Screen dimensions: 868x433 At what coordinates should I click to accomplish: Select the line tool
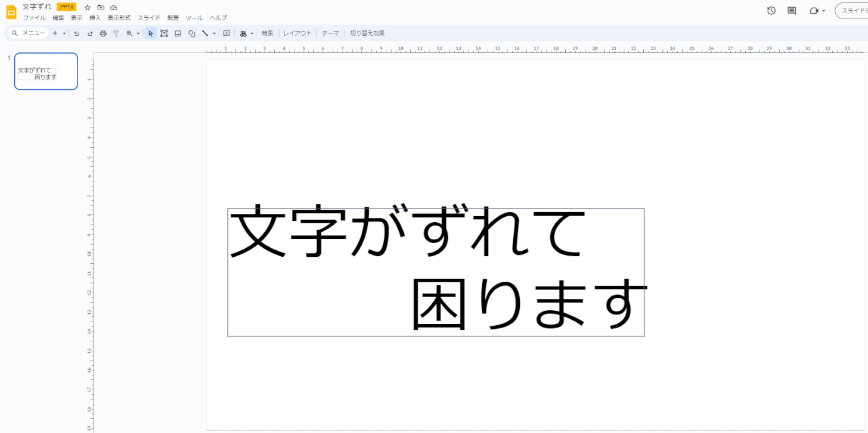pos(205,33)
